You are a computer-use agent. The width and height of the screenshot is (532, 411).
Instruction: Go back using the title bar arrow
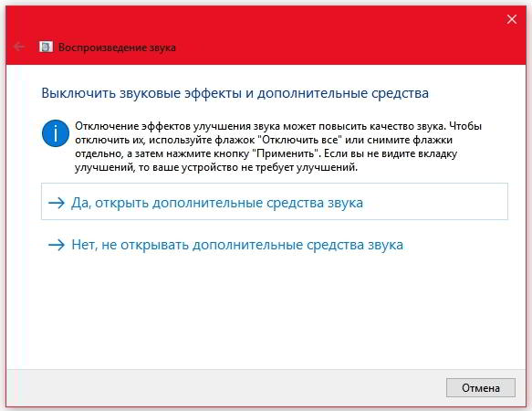(x=19, y=47)
